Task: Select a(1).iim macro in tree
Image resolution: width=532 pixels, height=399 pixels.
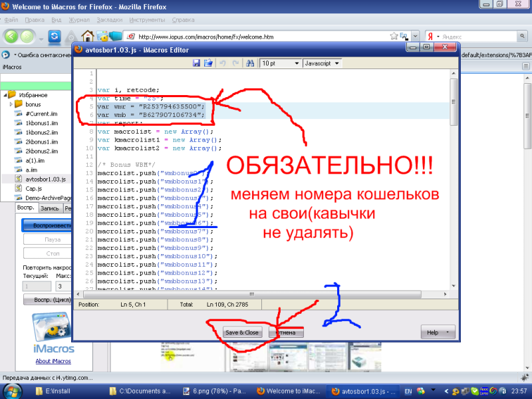Action: [35, 160]
